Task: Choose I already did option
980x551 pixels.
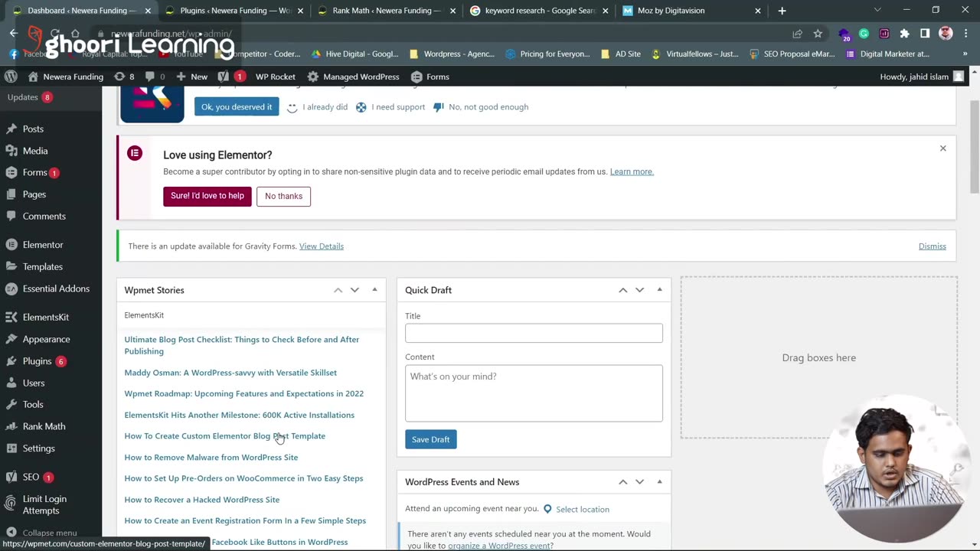Action: [318, 107]
